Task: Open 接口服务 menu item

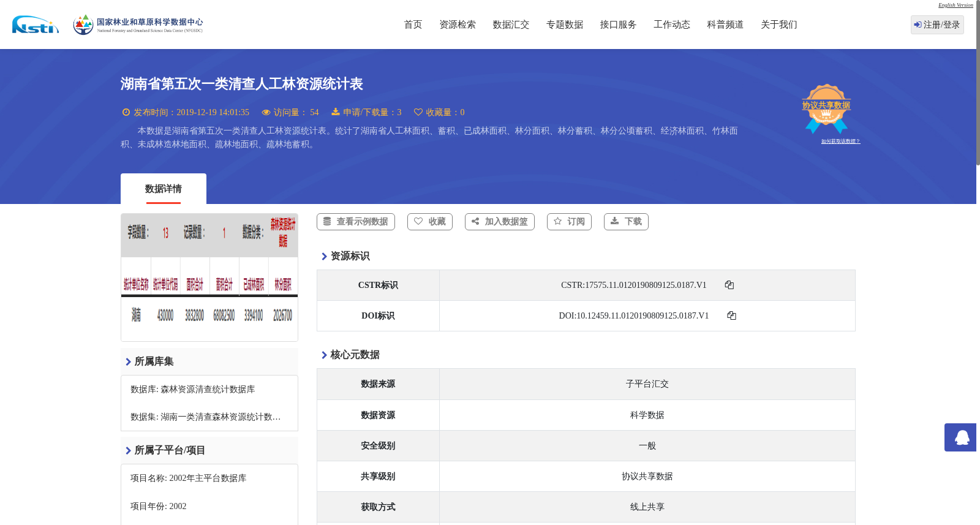Action: (x=618, y=25)
